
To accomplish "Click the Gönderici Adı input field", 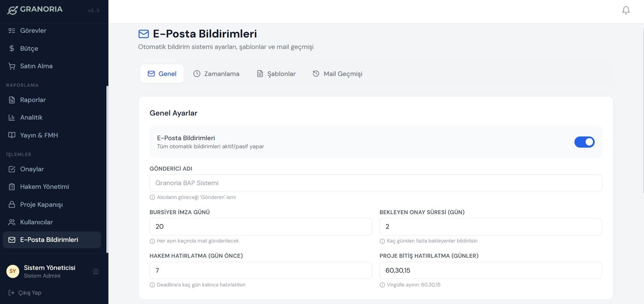I will (x=375, y=183).
